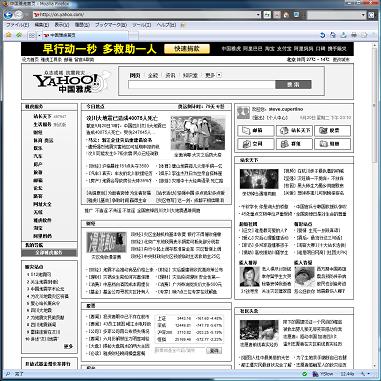
Task: Click the bottom-right folder icon button in user panel
Action: click(332, 144)
